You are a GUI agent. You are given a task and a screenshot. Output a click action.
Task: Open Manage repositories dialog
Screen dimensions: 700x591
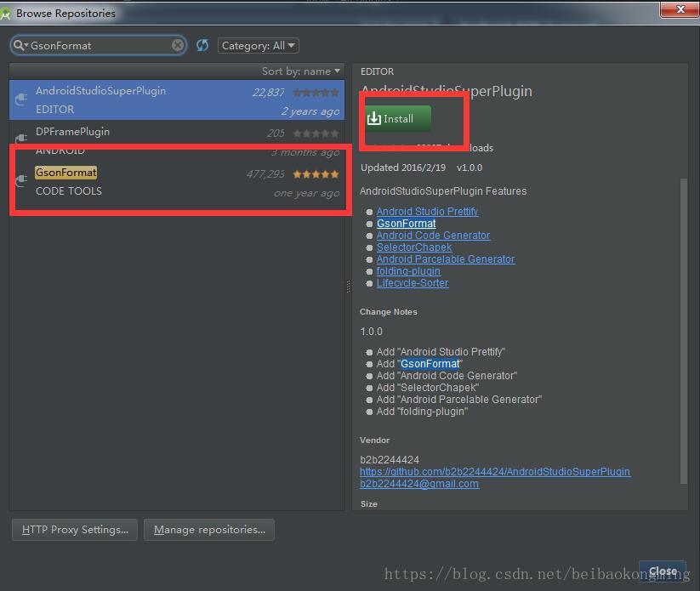click(209, 530)
